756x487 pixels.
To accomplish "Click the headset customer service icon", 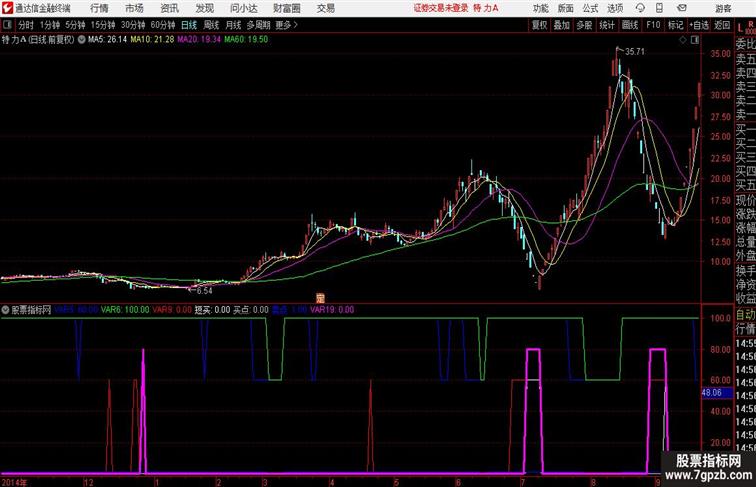I will tap(640, 8).
